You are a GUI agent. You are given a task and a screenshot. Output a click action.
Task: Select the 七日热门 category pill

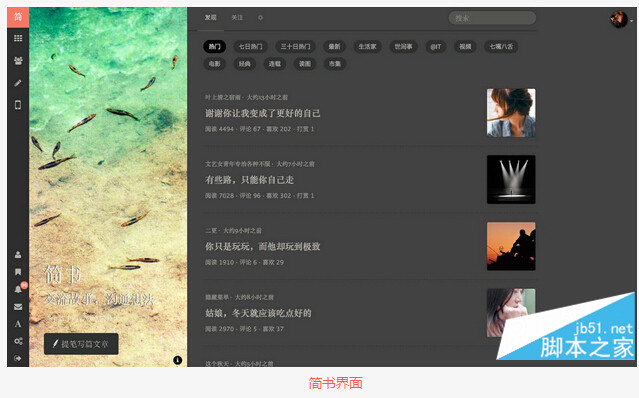[x=251, y=46]
